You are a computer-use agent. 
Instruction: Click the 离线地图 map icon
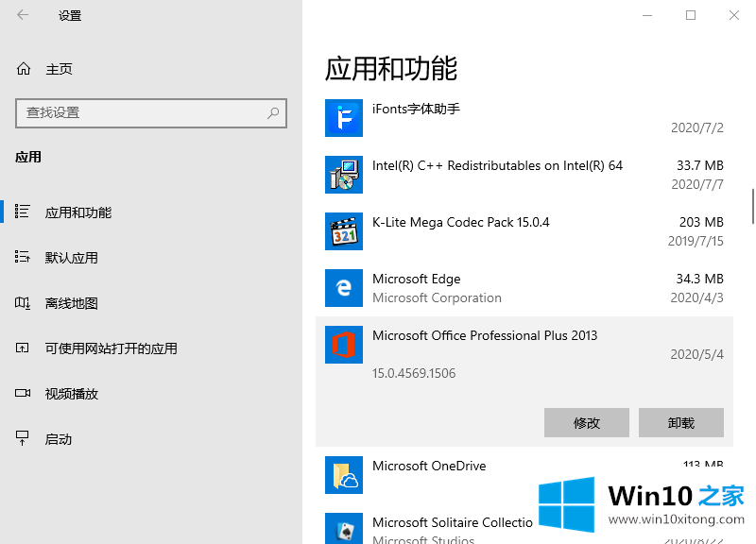[22, 303]
